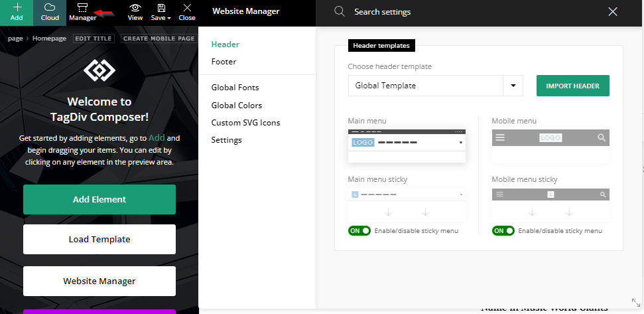
Task: Select the Footer section
Action: (x=224, y=62)
